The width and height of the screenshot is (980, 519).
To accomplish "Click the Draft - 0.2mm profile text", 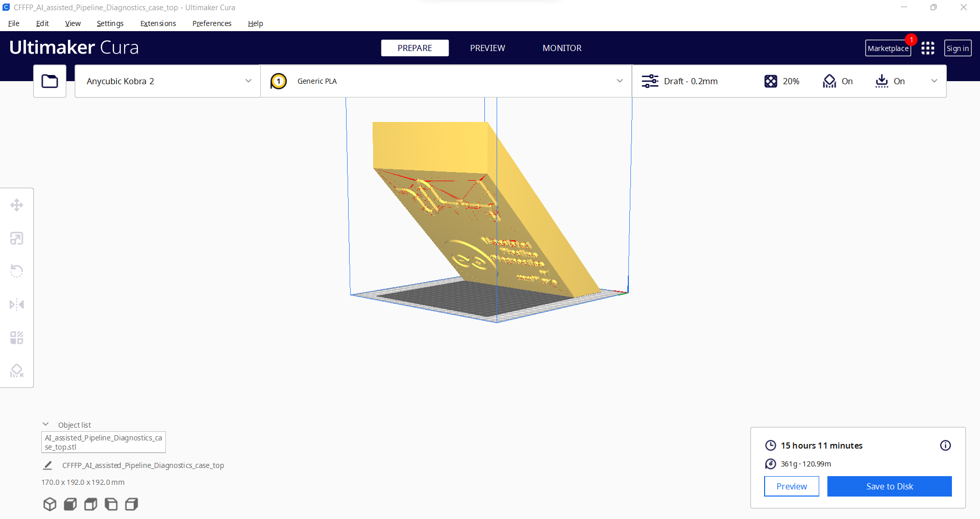I will point(691,81).
